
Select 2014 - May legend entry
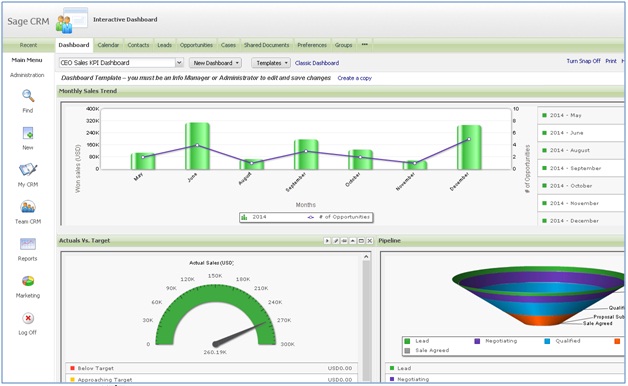(x=580, y=115)
